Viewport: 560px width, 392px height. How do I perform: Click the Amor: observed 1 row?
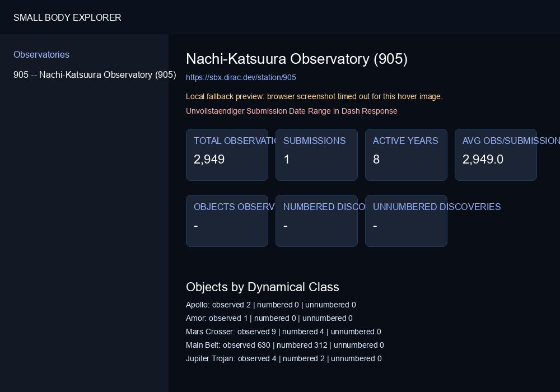269,318
